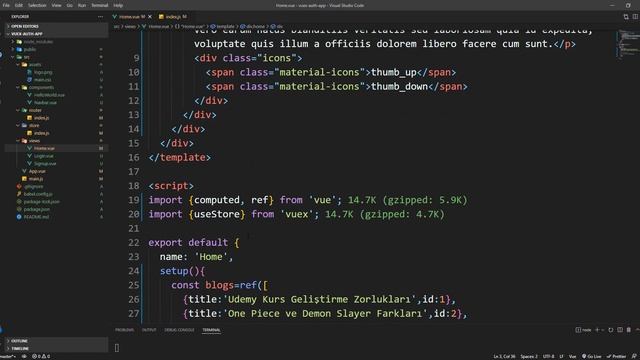640x360 pixels.
Task: Select the highlighted Home.vue file row
Action: pyautogui.click(x=56, y=148)
